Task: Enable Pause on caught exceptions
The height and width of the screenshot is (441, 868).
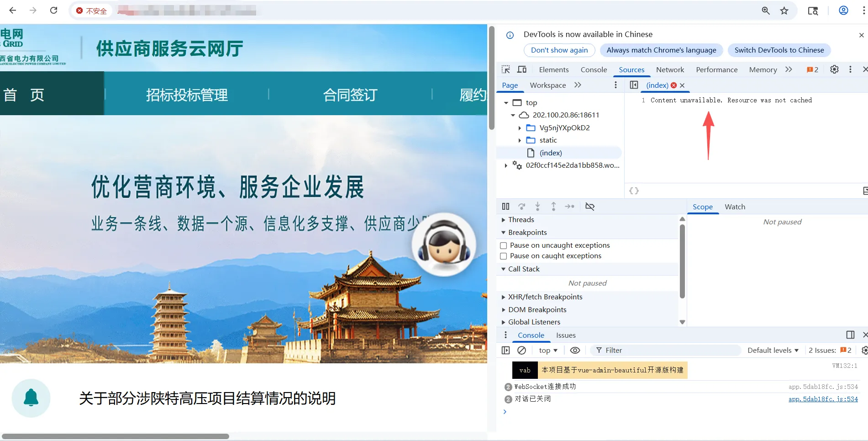Action: (x=503, y=256)
